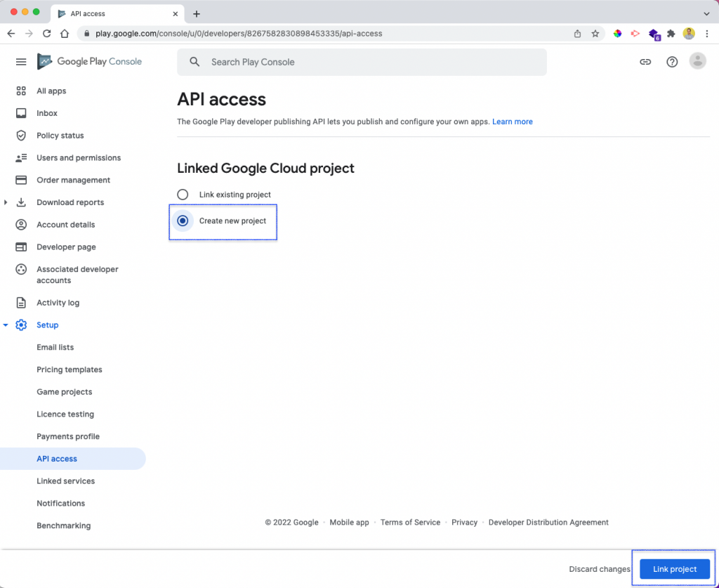Click the Associated developer accounts icon
The image size is (719, 588).
(x=21, y=269)
